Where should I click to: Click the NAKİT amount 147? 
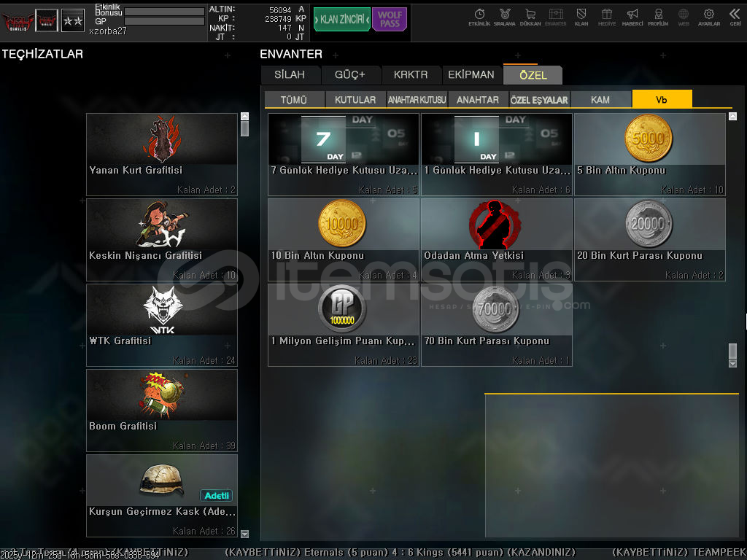[285, 28]
